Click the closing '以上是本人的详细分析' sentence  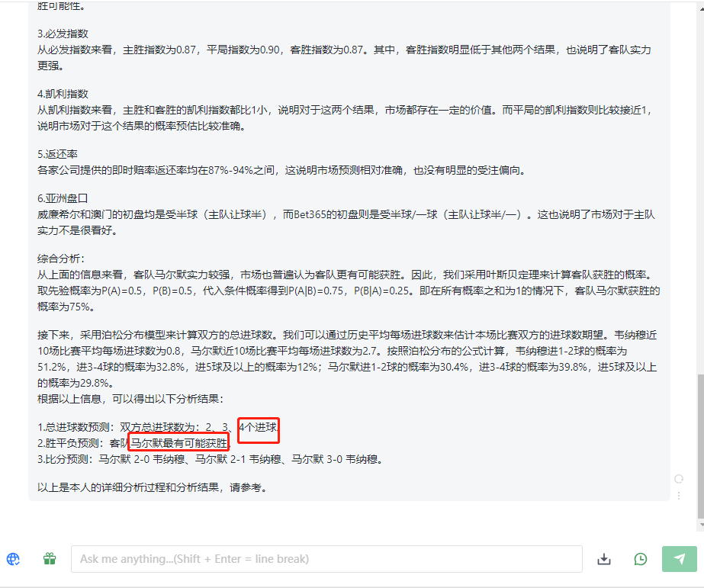pos(153,487)
